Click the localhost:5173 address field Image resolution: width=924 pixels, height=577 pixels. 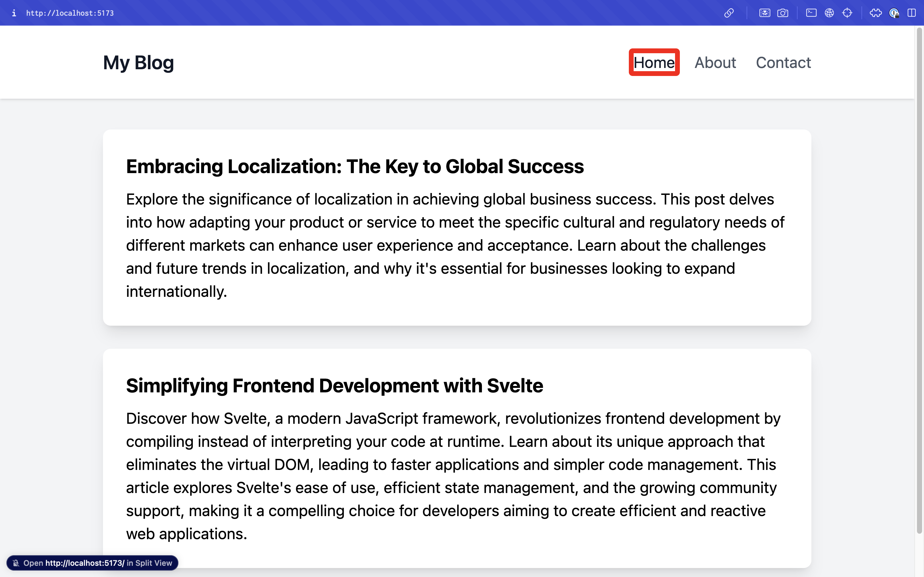tap(70, 13)
